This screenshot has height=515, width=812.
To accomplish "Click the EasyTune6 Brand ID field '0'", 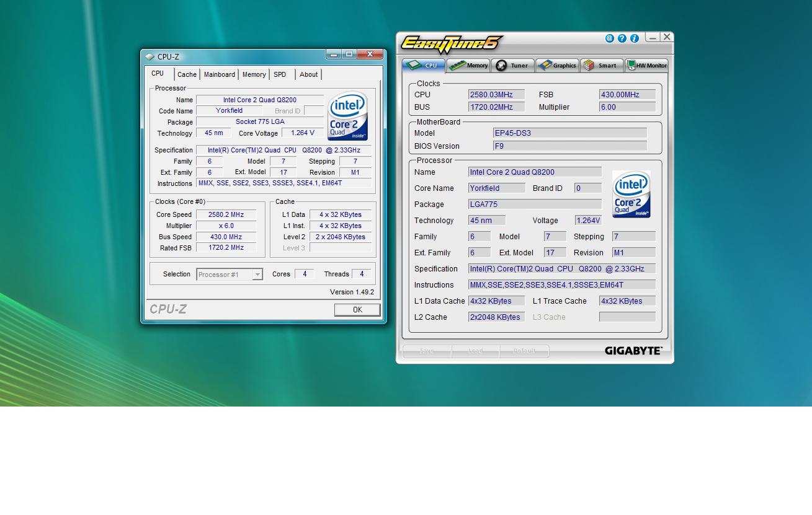I will [588, 188].
